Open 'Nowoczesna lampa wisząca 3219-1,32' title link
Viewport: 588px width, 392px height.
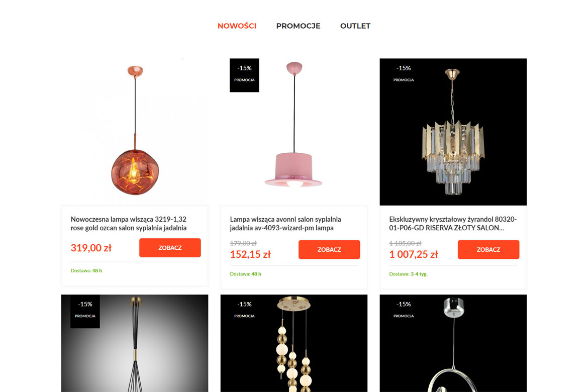pos(129,224)
